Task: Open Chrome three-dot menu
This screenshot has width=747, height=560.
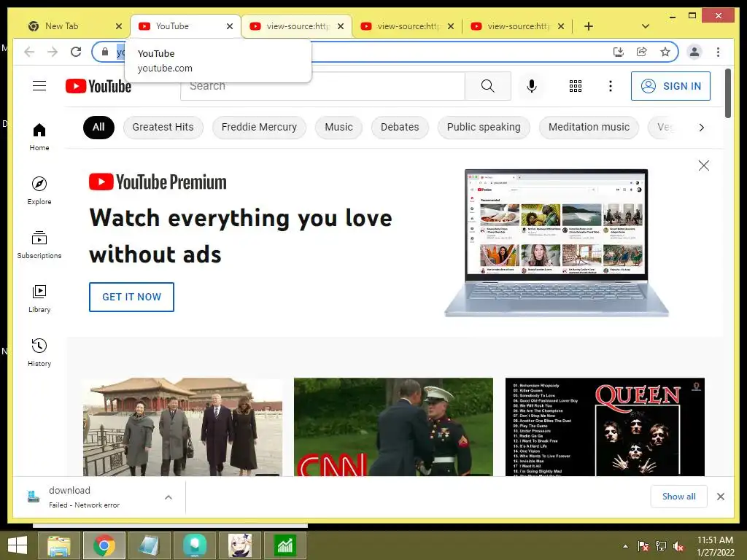Action: click(x=718, y=52)
